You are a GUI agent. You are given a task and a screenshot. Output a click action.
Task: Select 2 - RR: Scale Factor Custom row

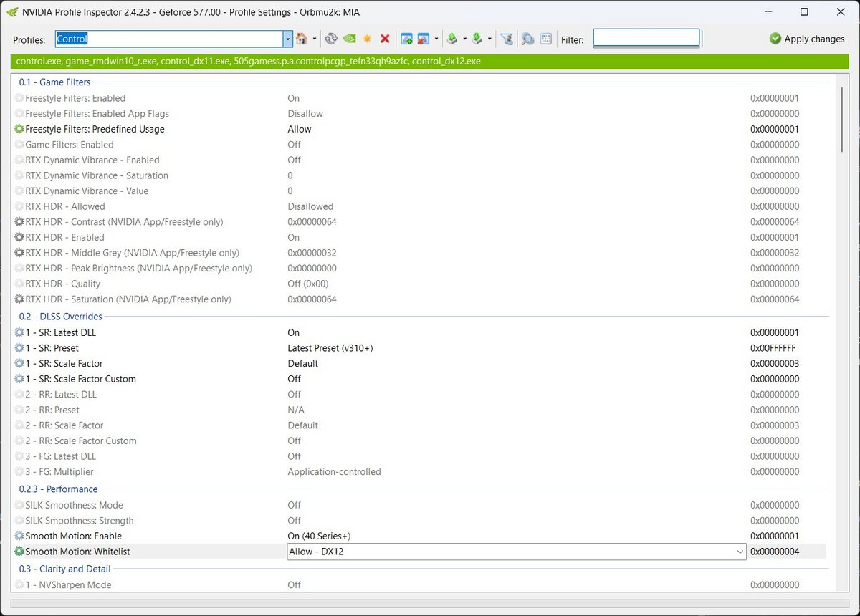pos(420,441)
